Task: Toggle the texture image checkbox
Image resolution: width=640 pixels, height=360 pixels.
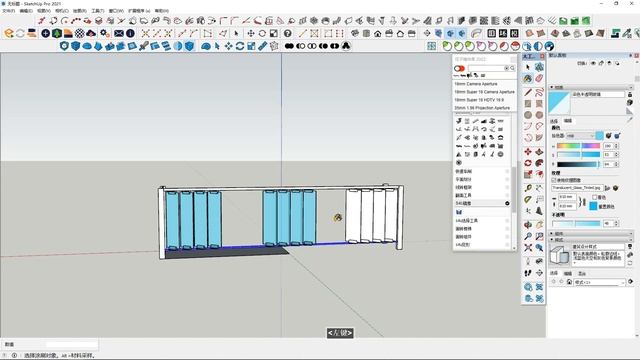Action: click(554, 180)
